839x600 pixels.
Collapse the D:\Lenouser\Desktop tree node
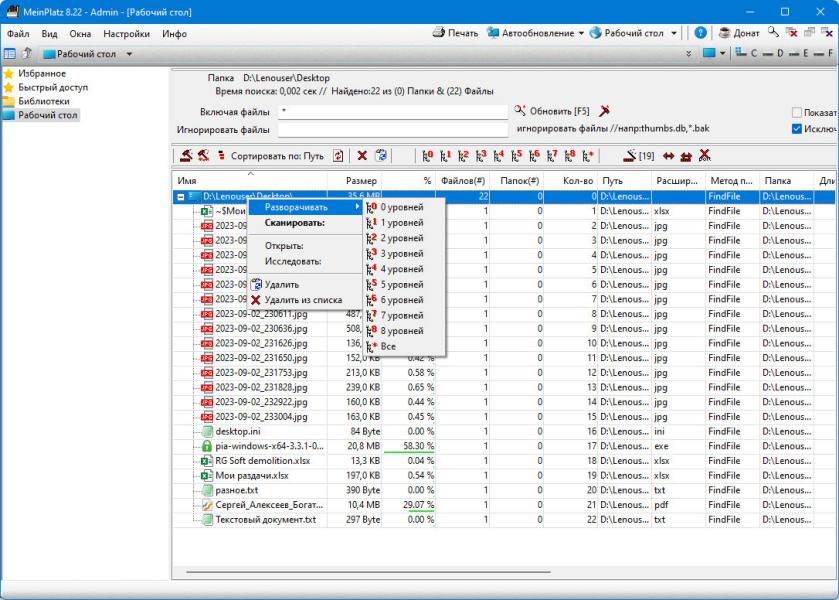[x=181, y=197]
